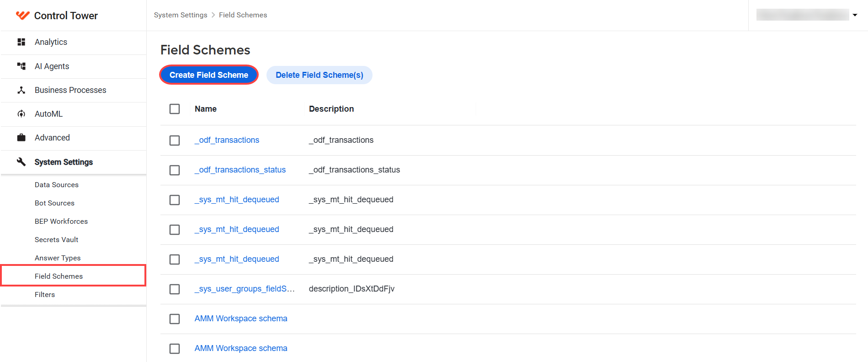Click the description_IDsXtDdFjv cell
This screenshot has height=362, width=868.
coord(351,289)
